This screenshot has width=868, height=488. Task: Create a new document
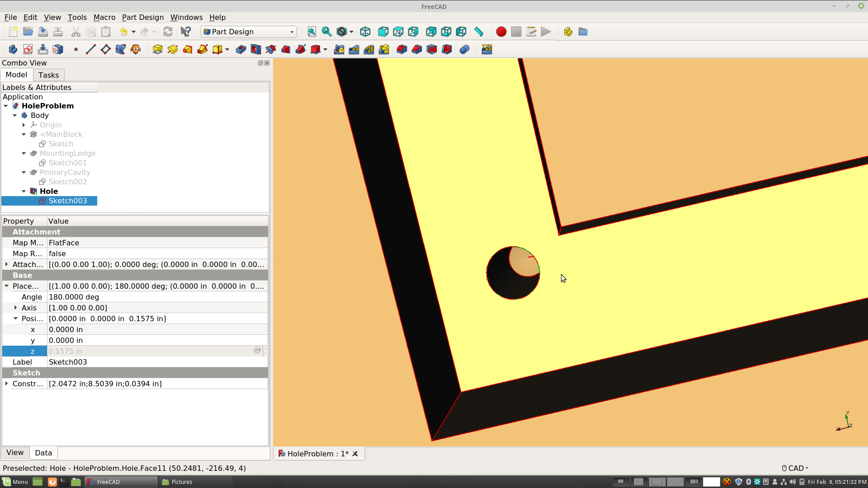pyautogui.click(x=13, y=32)
